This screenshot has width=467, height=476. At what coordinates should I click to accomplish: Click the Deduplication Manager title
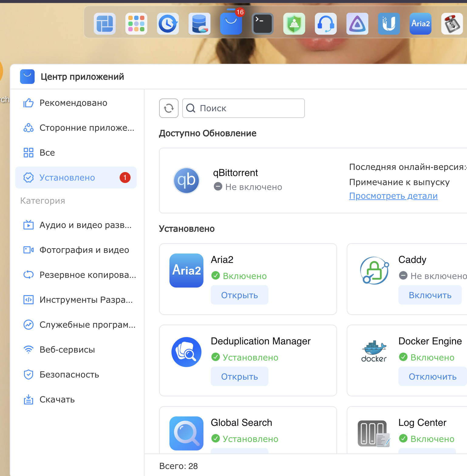click(x=261, y=341)
